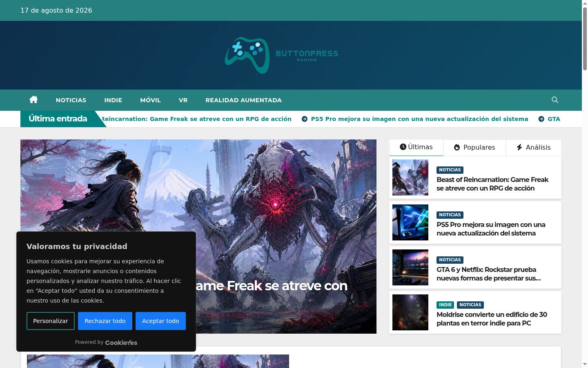Viewport: 588px width, 368px height.
Task: Click the lower article image below hero
Action: [158, 361]
